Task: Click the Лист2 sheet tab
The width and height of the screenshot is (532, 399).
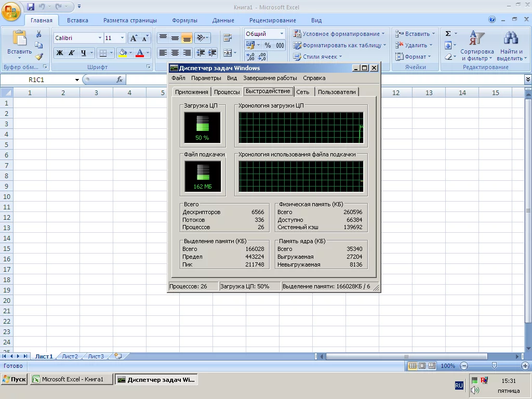Action: [x=70, y=356]
